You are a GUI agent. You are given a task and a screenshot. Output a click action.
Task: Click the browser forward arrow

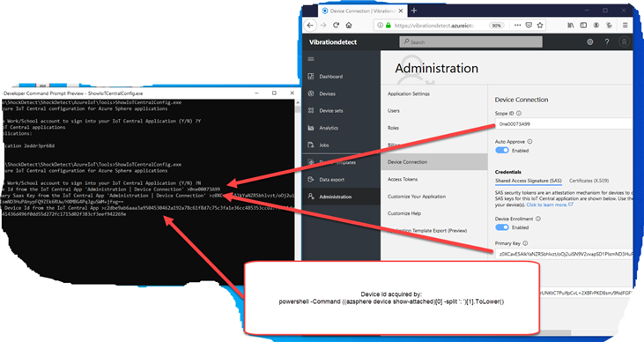pos(323,25)
